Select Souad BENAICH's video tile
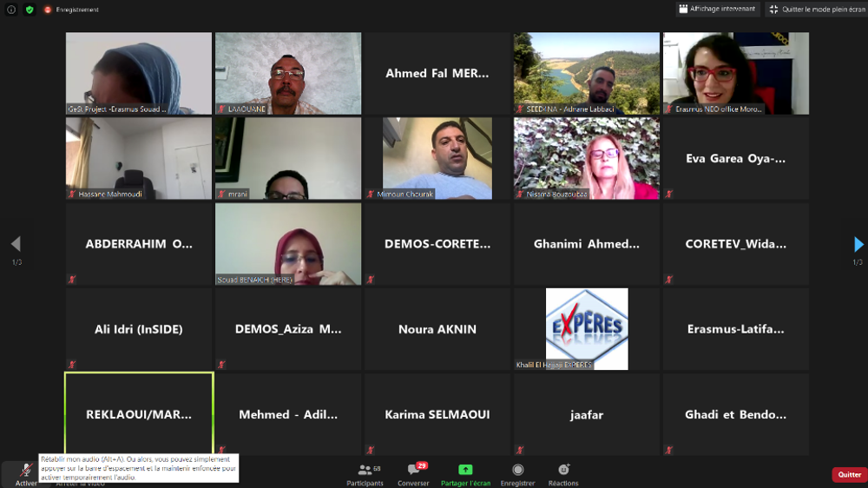 (x=288, y=244)
